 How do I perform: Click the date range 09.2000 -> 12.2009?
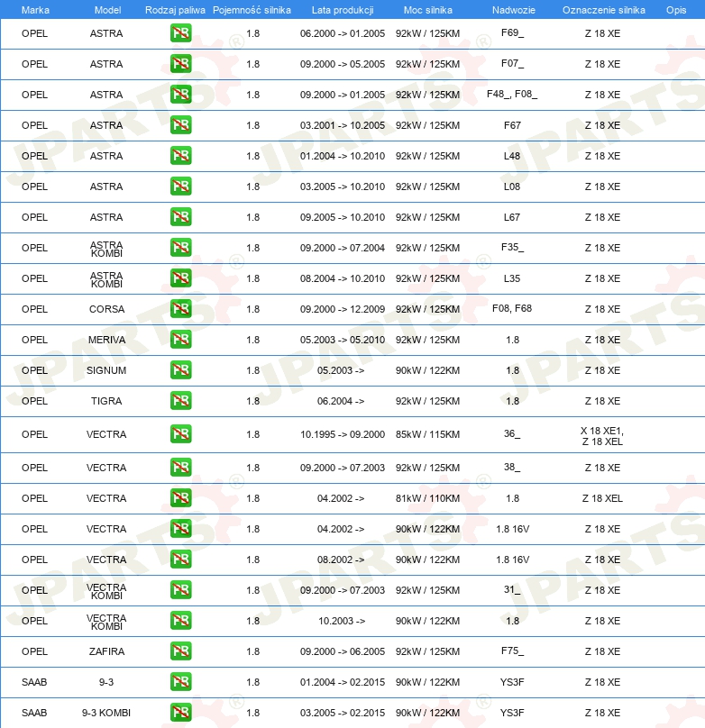point(343,309)
